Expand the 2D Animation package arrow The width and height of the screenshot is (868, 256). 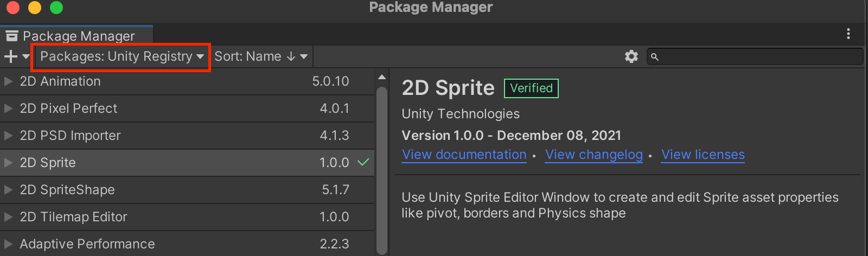8,81
